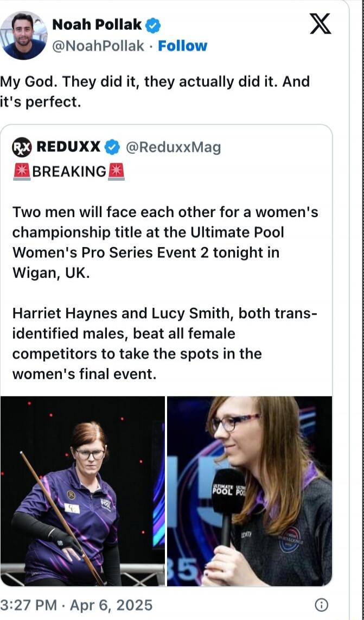
Task: Open Noah Pollak's profile avatar
Action: [23, 36]
